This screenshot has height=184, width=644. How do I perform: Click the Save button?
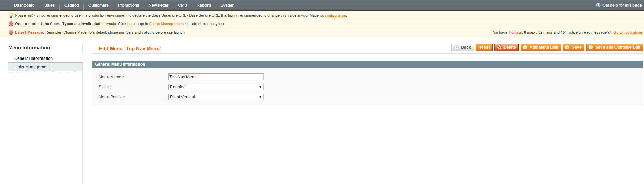(573, 47)
